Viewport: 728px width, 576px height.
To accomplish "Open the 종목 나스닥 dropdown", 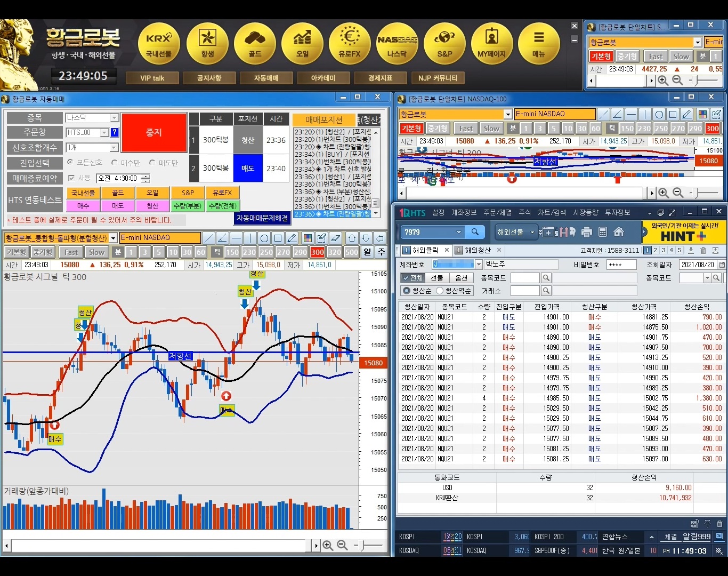I will point(114,117).
